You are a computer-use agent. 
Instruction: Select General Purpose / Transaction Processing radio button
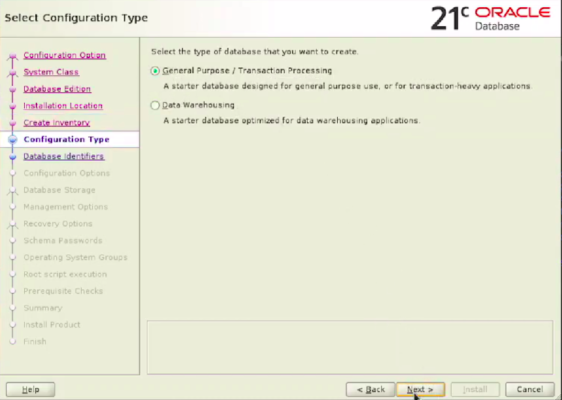[155, 71]
